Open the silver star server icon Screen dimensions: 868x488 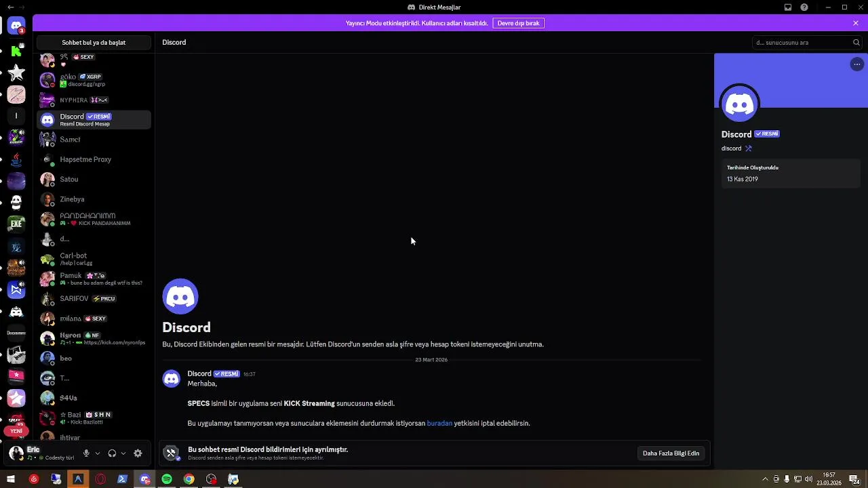click(x=16, y=73)
